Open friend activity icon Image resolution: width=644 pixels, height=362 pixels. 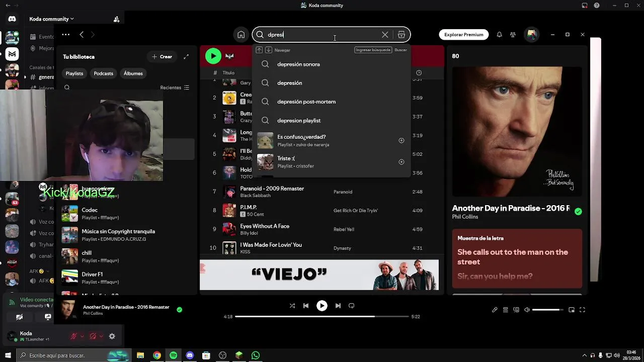pos(513,35)
